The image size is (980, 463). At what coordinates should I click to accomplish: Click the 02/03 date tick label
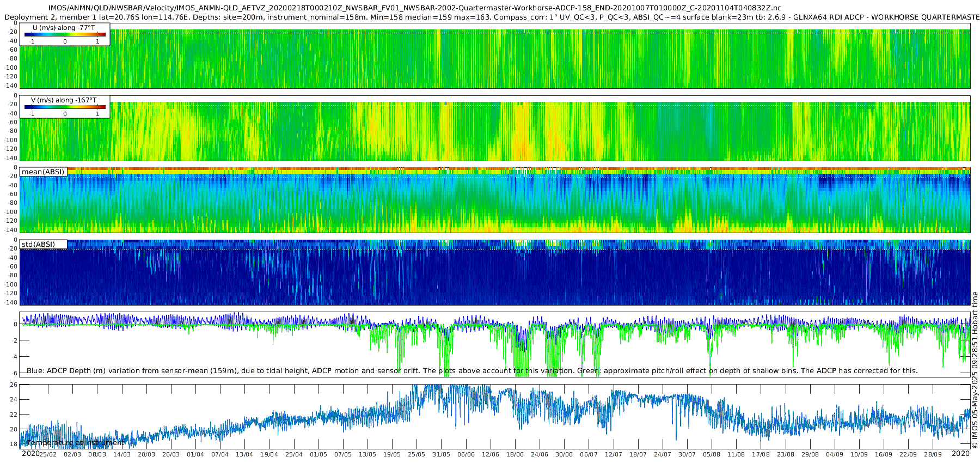pos(72,454)
